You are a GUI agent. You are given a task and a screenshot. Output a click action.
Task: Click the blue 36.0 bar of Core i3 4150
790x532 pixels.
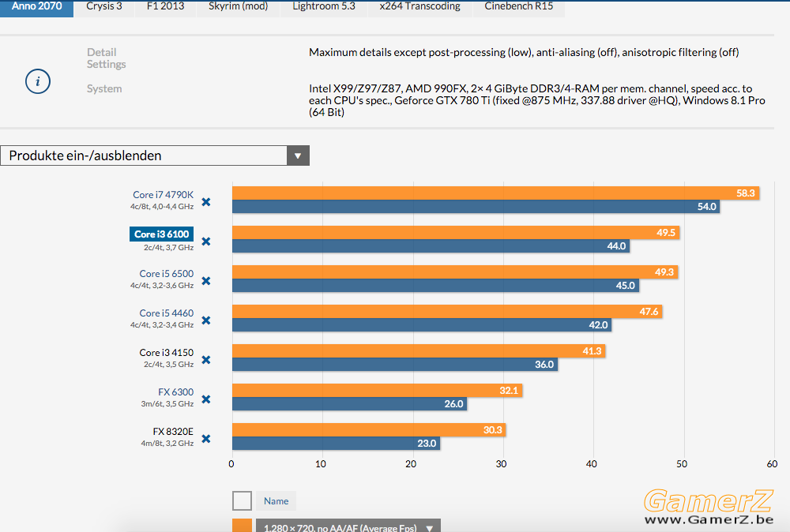tap(395, 365)
